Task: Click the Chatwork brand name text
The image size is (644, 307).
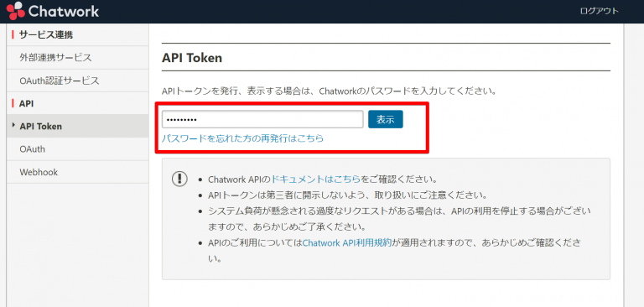Action: [64, 11]
